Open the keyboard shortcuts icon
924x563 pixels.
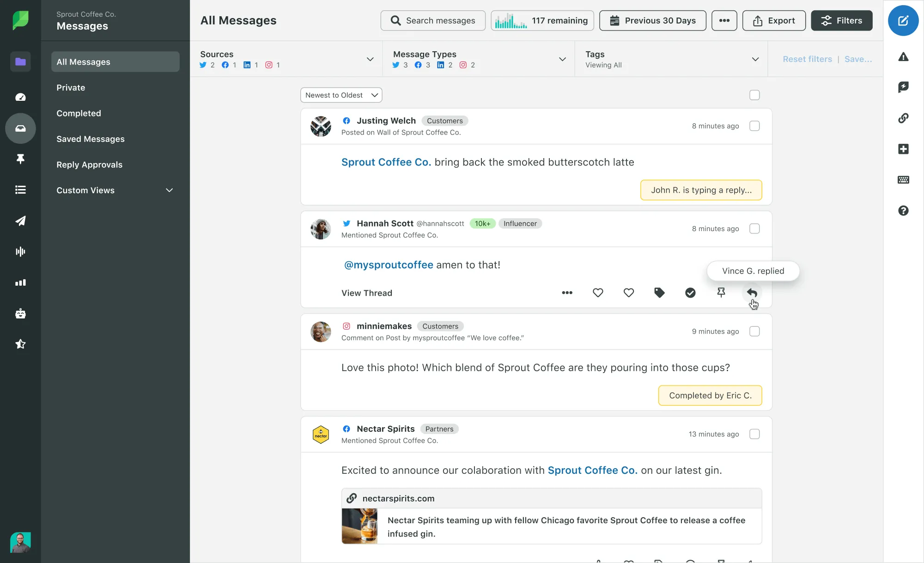point(903,180)
